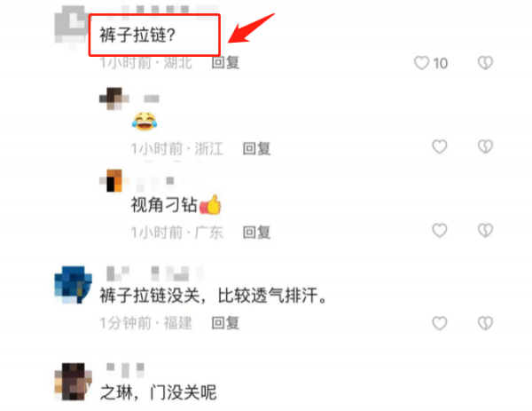This screenshot has width=532, height=411.
Task: Open the avatar of the laughing emoji replier
Action: coord(114,99)
